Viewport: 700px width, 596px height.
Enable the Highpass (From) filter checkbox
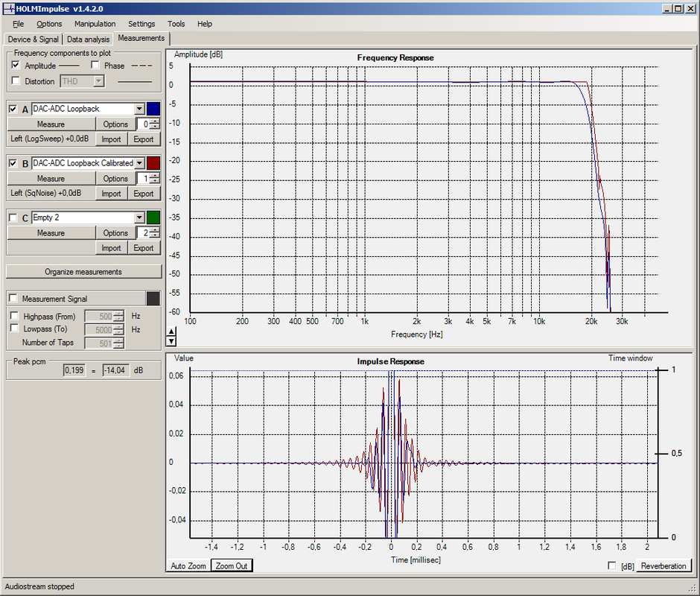(x=14, y=316)
